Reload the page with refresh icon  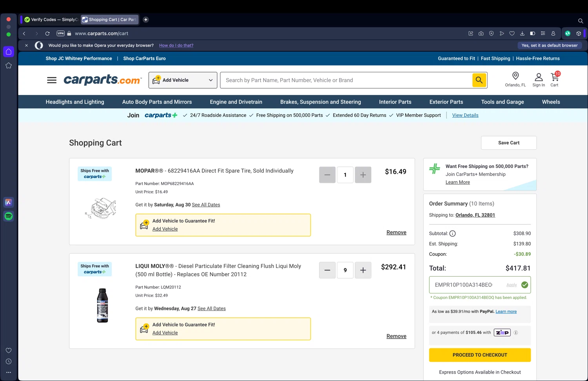pos(47,33)
